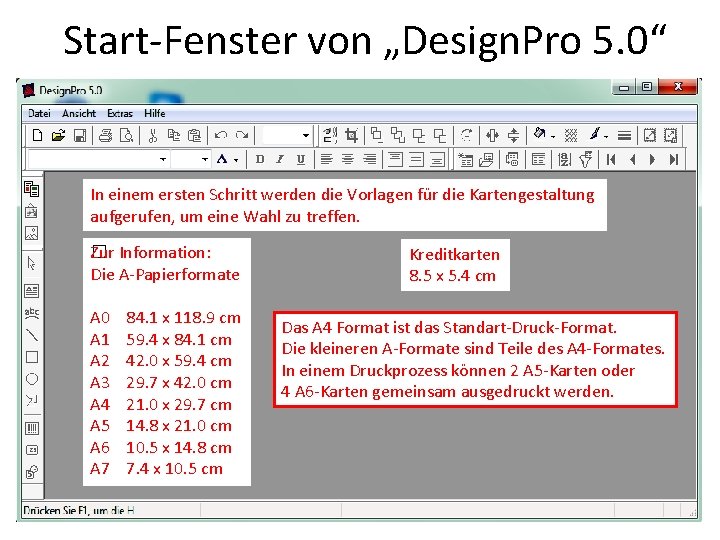Click the filter funnel icon
The image size is (720, 540).
click(x=585, y=159)
